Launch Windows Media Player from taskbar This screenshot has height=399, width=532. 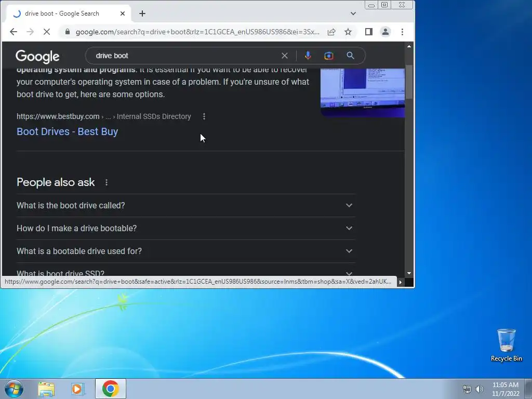click(x=77, y=389)
